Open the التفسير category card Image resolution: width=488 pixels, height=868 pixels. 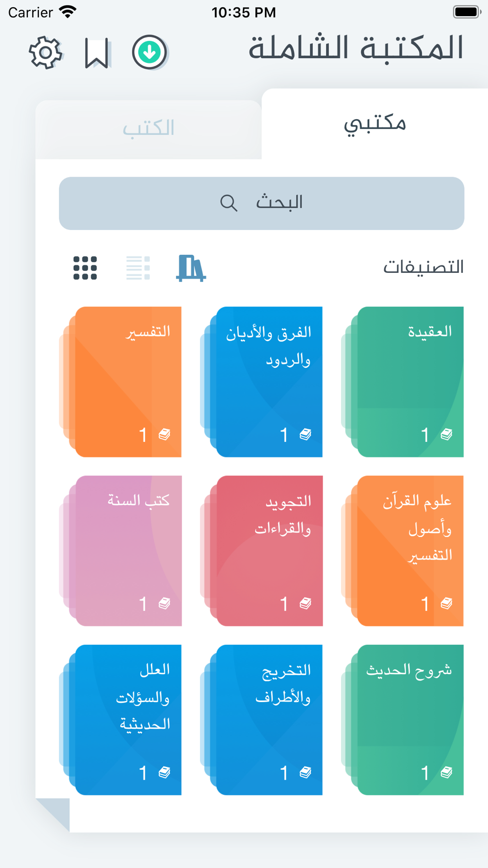click(121, 382)
